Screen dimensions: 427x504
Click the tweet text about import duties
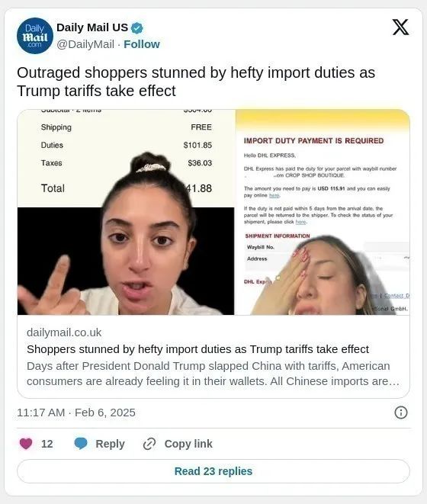pos(196,82)
